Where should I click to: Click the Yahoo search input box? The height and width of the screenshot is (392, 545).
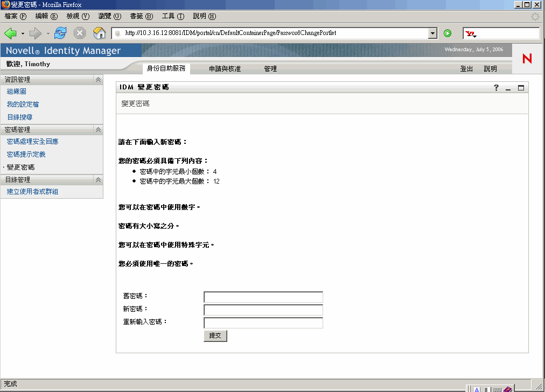508,34
